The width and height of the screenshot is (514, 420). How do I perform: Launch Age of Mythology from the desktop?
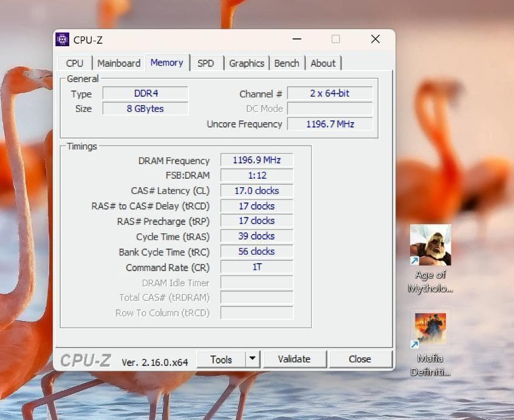click(x=430, y=246)
